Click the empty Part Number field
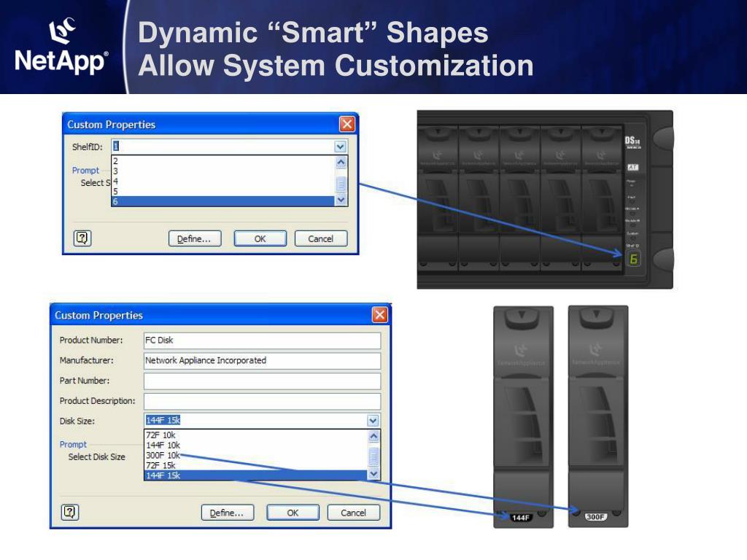747x560 pixels. (262, 381)
